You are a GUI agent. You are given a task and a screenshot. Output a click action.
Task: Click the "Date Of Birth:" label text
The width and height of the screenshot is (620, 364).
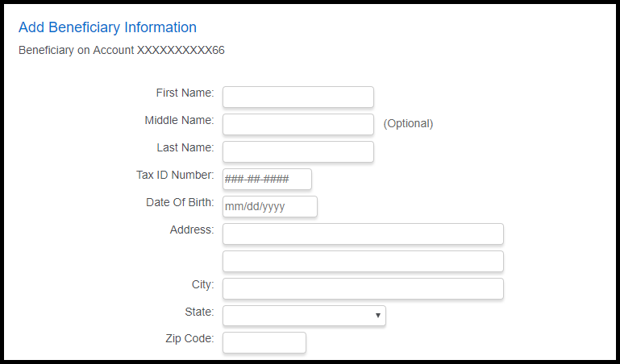pos(180,203)
